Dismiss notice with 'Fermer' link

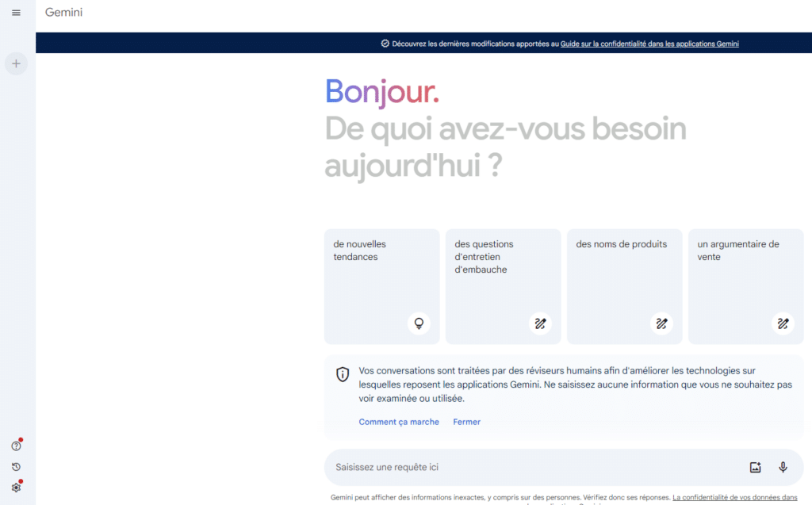(466, 422)
